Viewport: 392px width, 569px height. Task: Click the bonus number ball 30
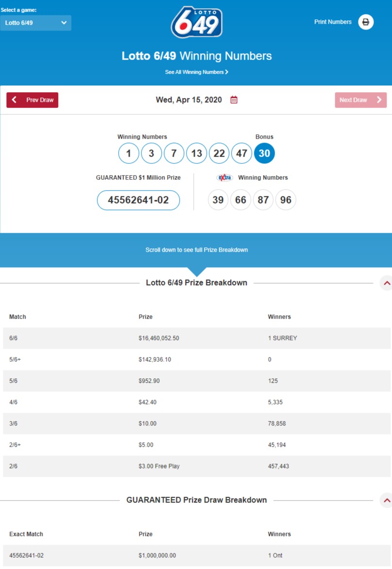pos(265,153)
